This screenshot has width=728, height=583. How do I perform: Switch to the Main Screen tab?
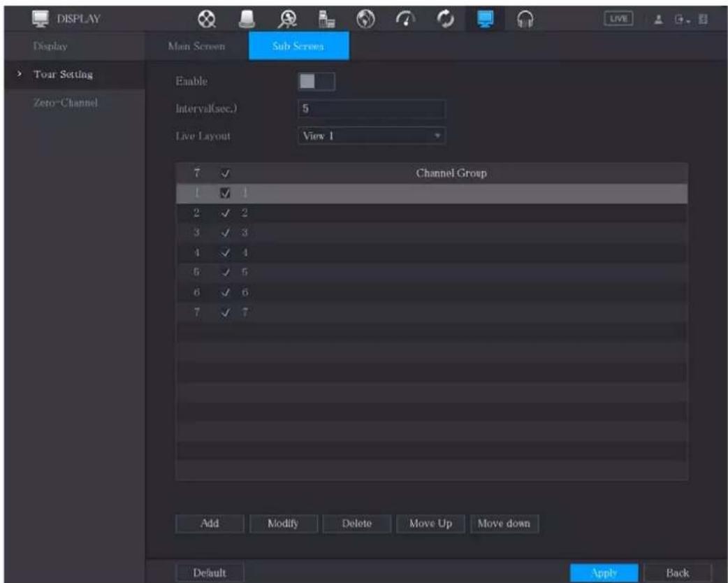[x=197, y=46]
